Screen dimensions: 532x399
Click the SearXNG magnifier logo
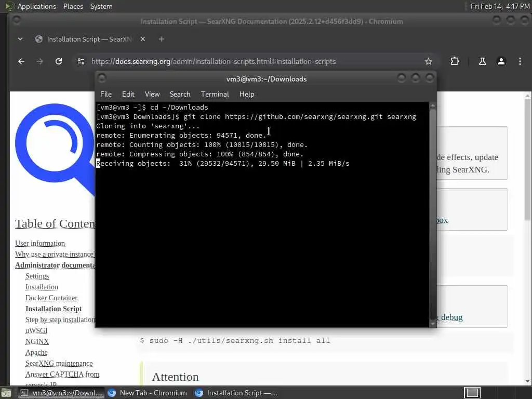[x=54, y=149]
